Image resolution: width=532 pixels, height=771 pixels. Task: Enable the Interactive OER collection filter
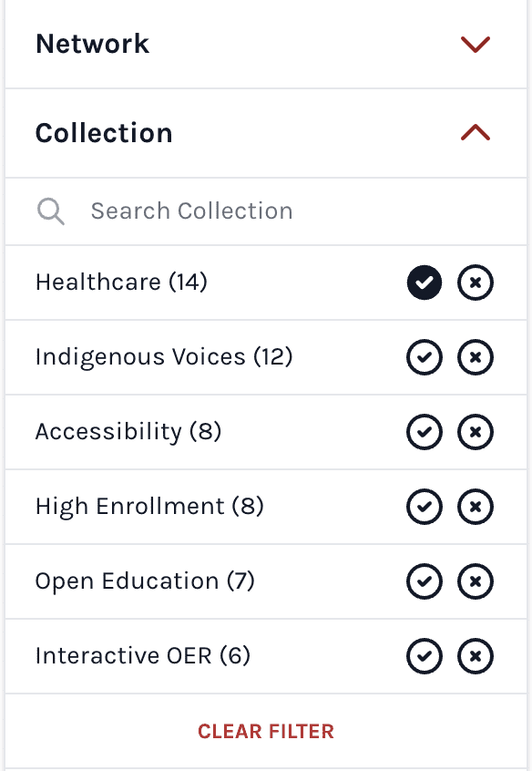(425, 656)
